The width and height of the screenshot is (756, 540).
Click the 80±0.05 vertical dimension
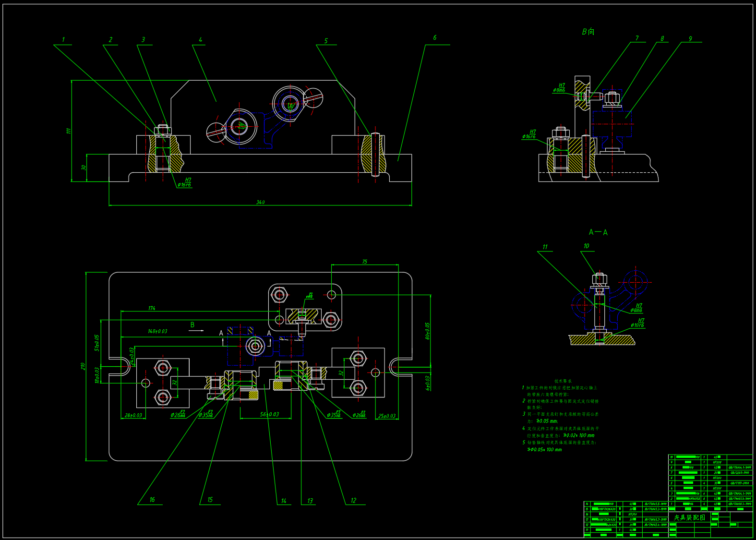click(x=427, y=331)
